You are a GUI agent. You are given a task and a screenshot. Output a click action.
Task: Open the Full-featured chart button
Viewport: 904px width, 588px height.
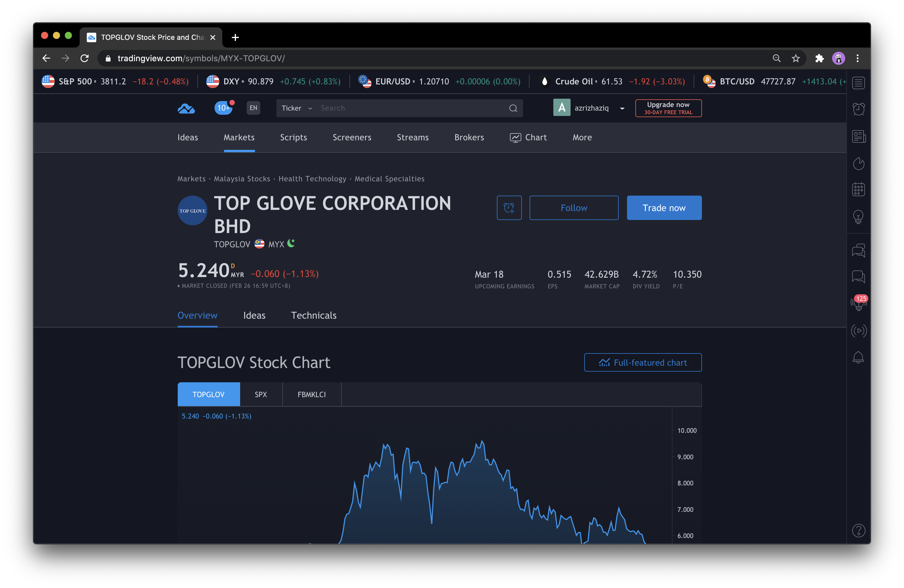click(643, 362)
